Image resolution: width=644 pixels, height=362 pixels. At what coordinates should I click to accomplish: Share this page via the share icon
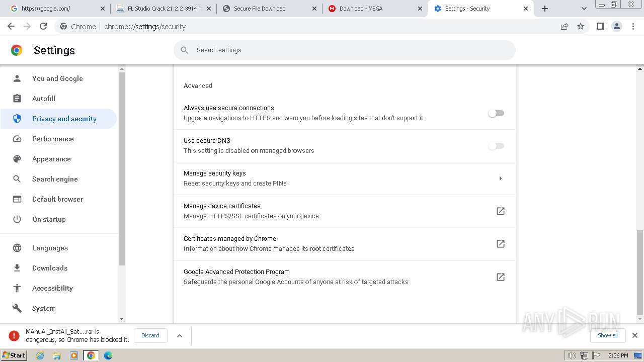coord(565,27)
